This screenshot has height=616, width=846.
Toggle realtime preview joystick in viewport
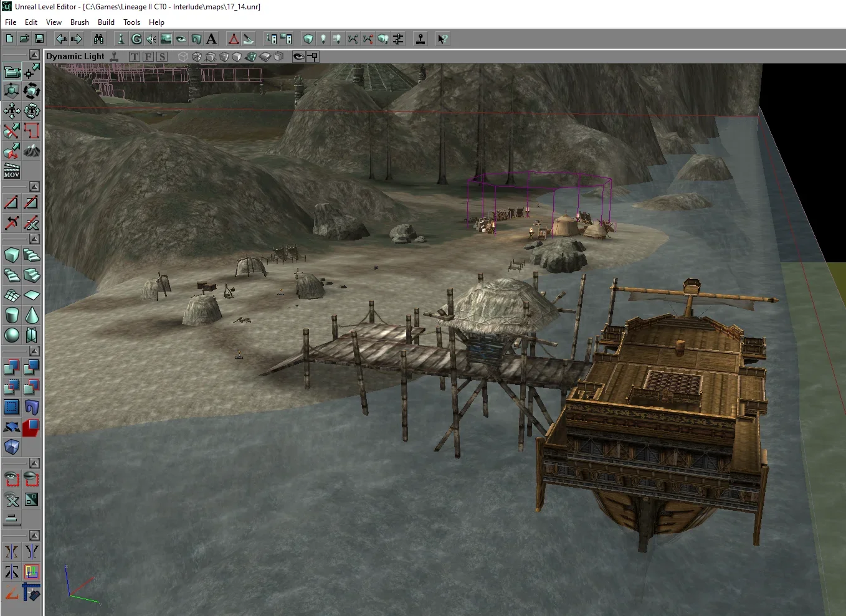point(114,56)
